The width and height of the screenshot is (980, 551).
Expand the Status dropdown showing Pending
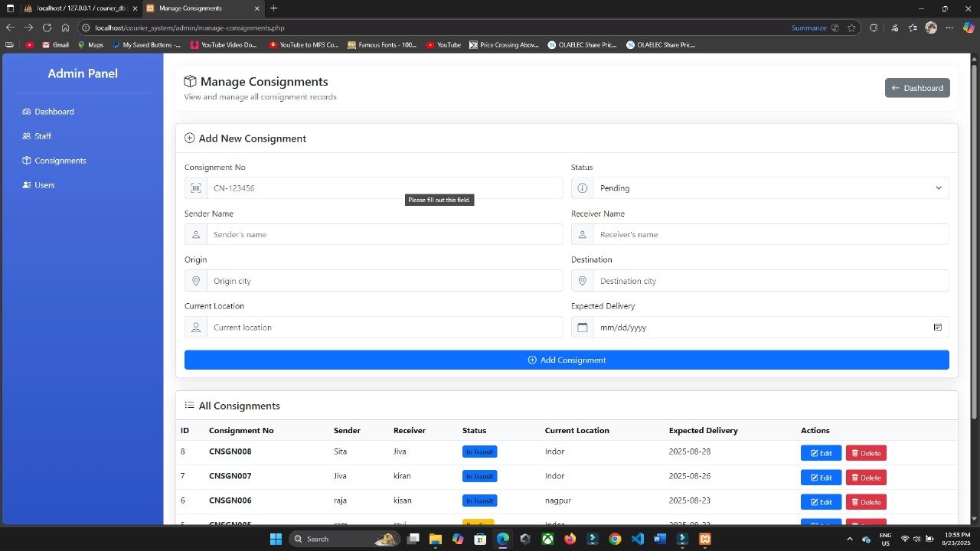(x=759, y=188)
